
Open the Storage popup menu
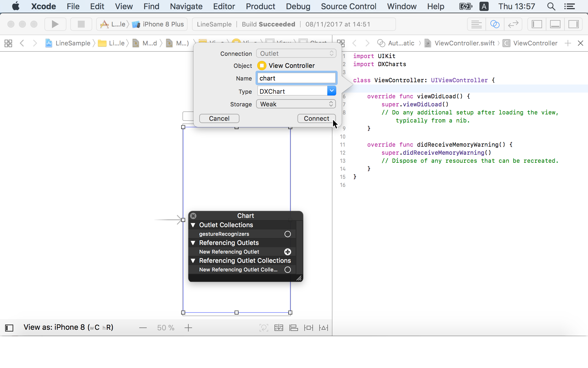pos(296,104)
